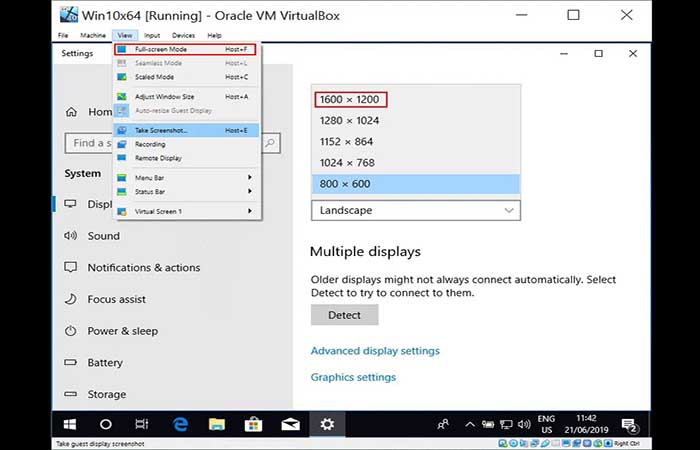Click the taskbar clock showing 11:42
The width and height of the screenshot is (700, 450).
pos(586,424)
